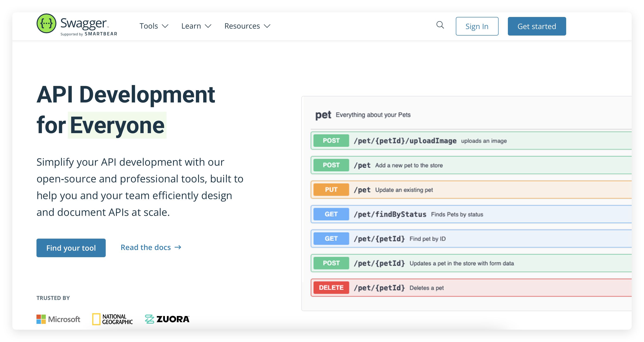Expand the Tools dropdown chevron
The width and height of the screenshot is (644, 342).
click(165, 26)
